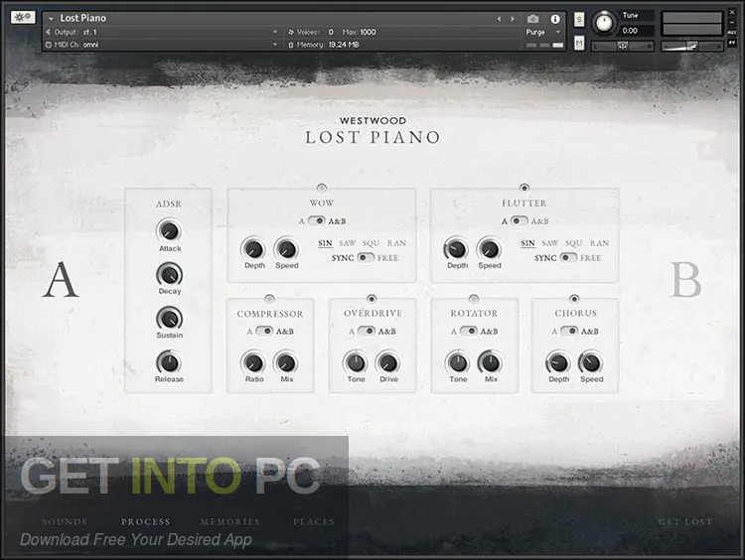Solo the instrument with S button
This screenshot has height=560, width=745.
click(x=579, y=20)
